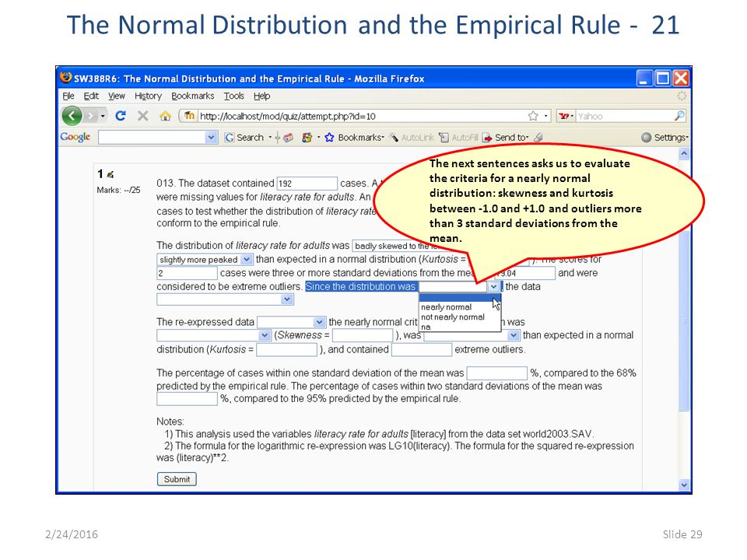This screenshot has width=747, height=560.
Task: Click the Google toolbar Search button
Action: click(x=244, y=137)
